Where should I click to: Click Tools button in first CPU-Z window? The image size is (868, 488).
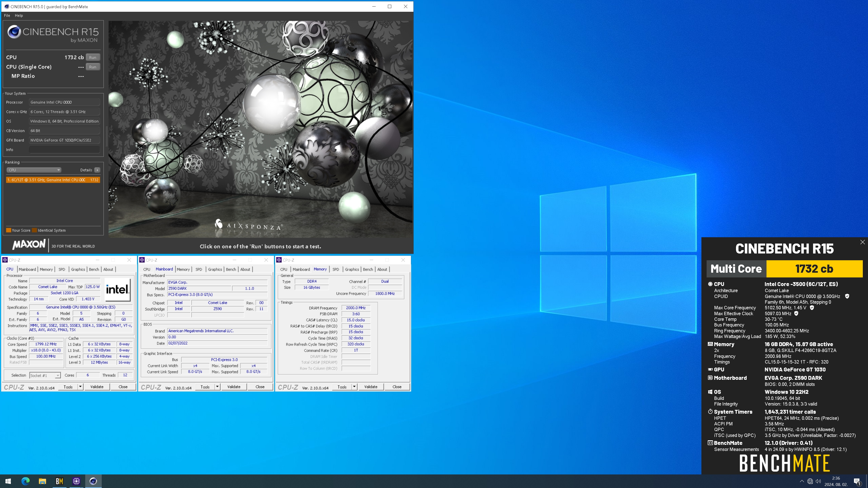coord(68,387)
